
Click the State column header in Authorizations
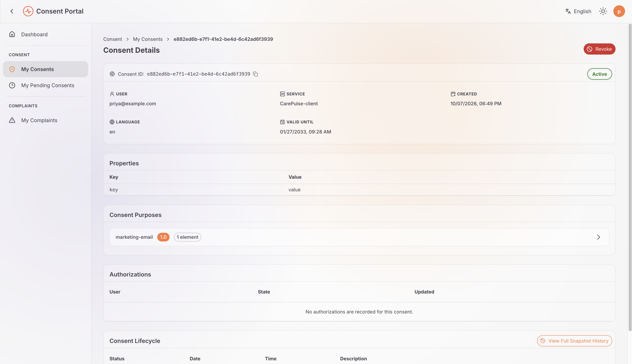click(264, 292)
